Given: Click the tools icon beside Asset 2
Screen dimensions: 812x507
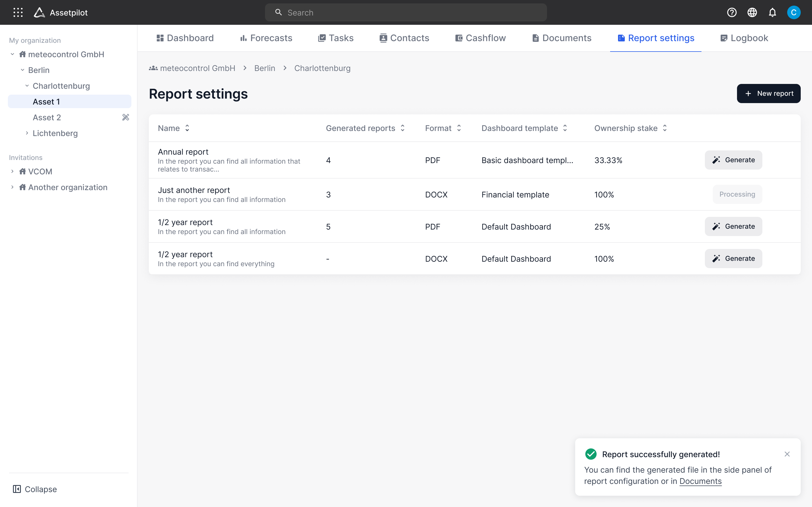Looking at the screenshot, I should coord(125,117).
